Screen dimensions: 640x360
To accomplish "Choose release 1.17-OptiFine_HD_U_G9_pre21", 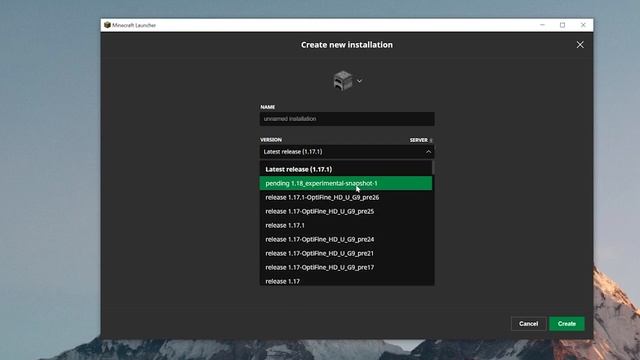I will coord(345,253).
